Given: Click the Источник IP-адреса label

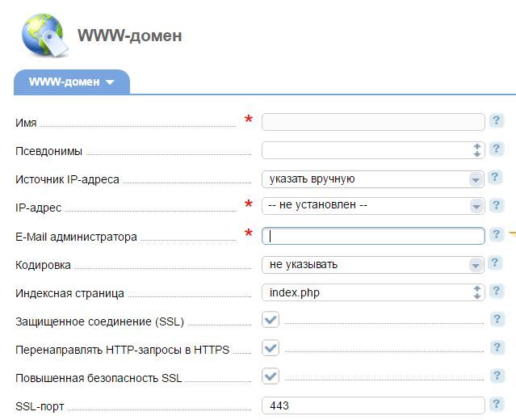Looking at the screenshot, I should [67, 179].
